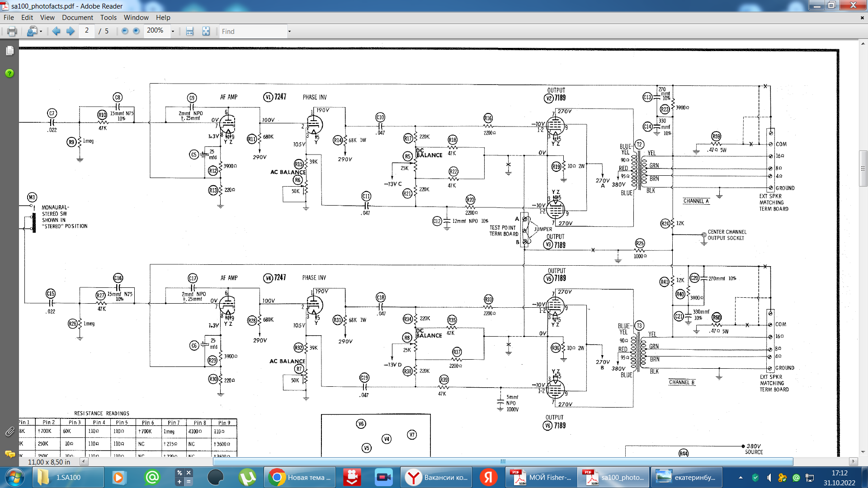Open the Zoom camera taskbar icon
Viewport: 868px width, 488px height.
[384, 477]
